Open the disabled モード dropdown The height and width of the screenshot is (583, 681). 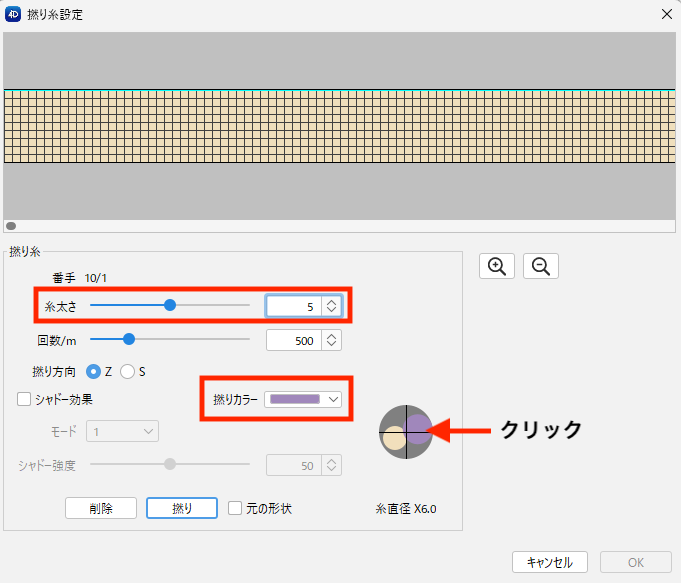(122, 431)
